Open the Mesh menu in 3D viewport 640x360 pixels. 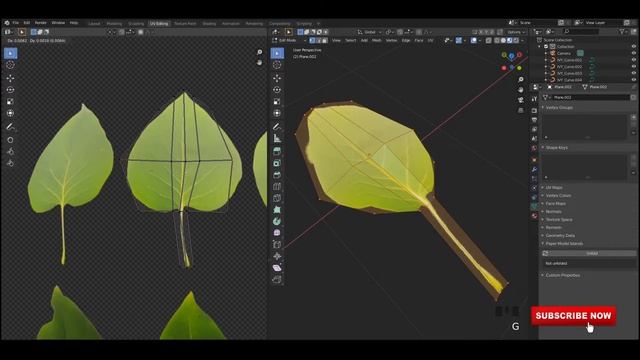[x=376, y=40]
